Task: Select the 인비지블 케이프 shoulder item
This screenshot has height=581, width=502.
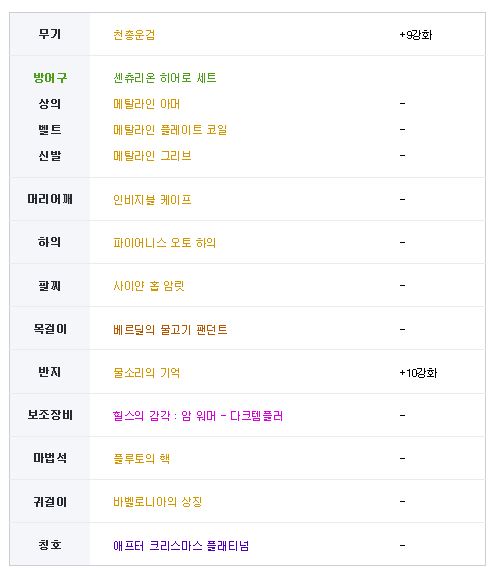Action: coord(152,200)
